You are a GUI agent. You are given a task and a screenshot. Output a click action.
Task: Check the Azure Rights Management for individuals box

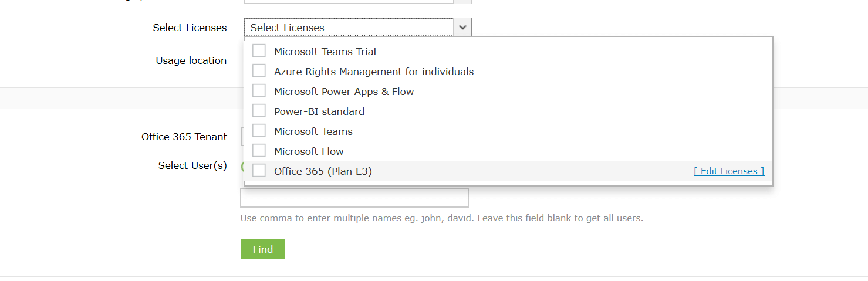coord(259,71)
